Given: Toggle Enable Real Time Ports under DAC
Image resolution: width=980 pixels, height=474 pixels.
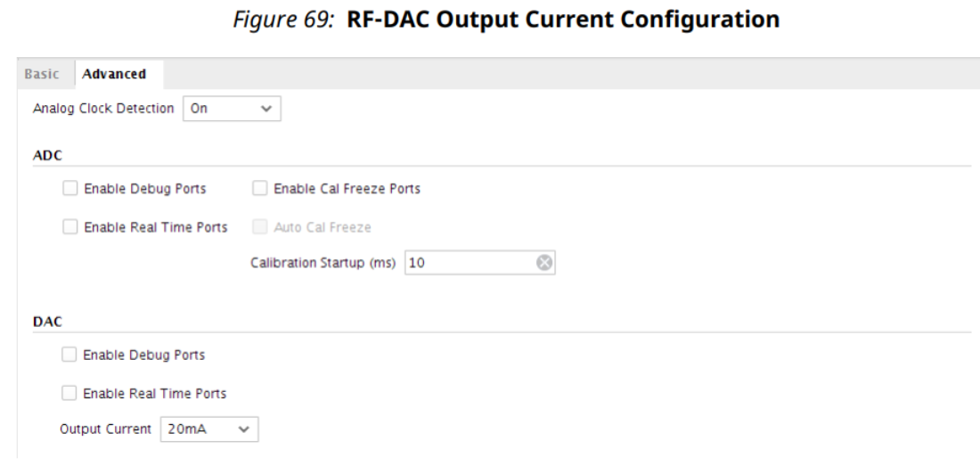Looking at the screenshot, I should coord(69,393).
